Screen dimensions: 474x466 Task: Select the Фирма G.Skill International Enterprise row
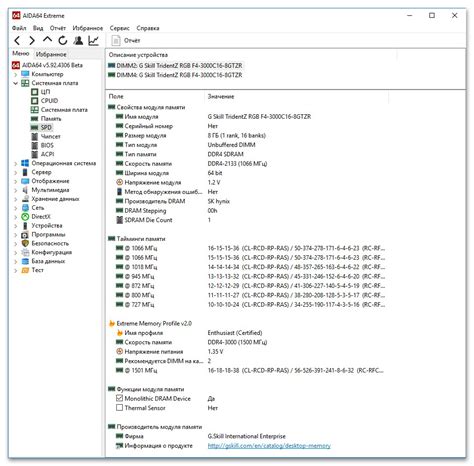coord(201,436)
